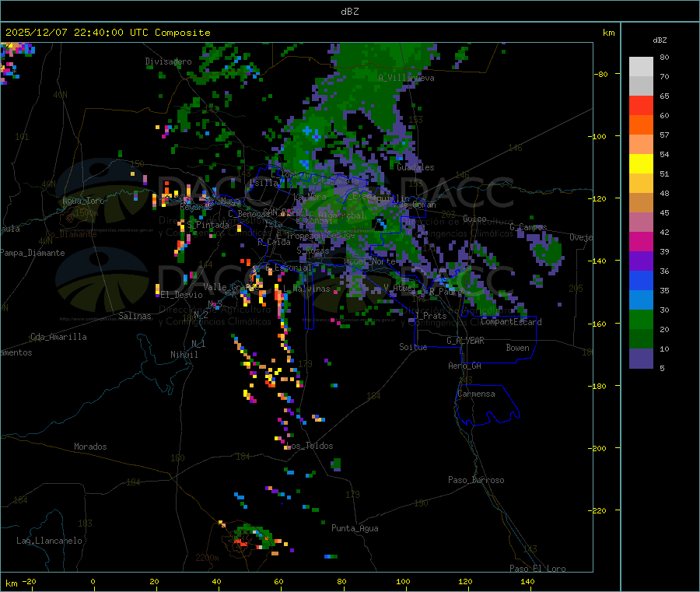Viewport: 700px width, 592px height.
Task: Click the A_Villanueva map label
Action: (406, 78)
